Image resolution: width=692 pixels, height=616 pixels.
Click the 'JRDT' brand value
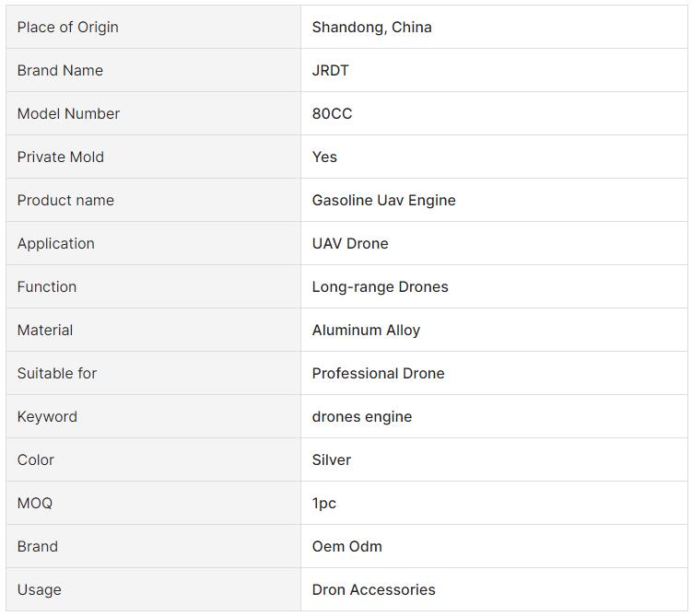point(330,70)
